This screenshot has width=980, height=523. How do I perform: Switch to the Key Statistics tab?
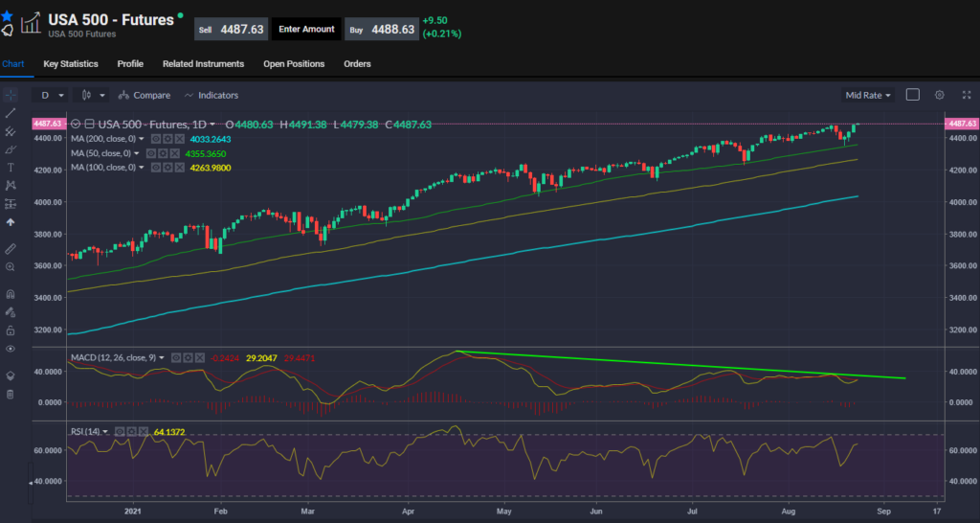click(x=71, y=64)
